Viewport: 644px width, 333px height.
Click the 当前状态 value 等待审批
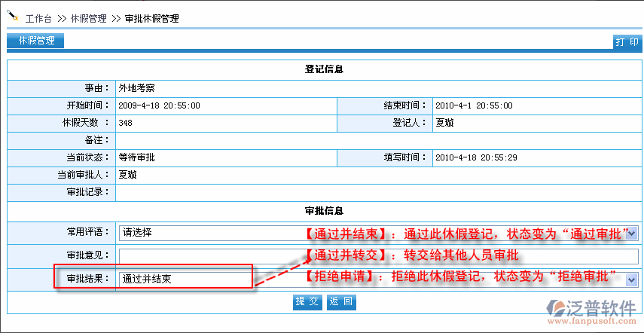pyautogui.click(x=136, y=157)
